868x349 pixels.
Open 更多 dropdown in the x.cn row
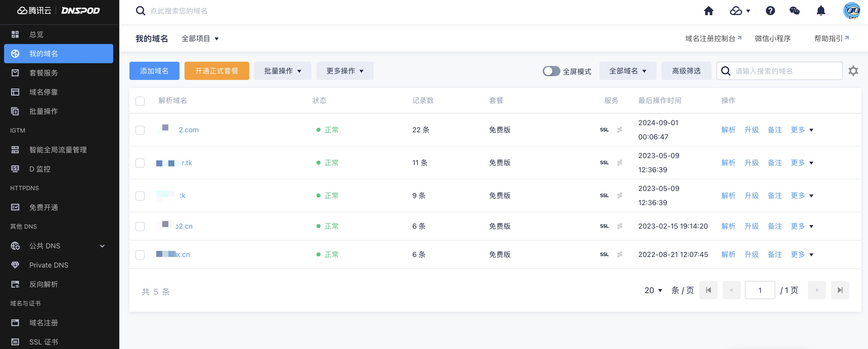pyautogui.click(x=802, y=255)
